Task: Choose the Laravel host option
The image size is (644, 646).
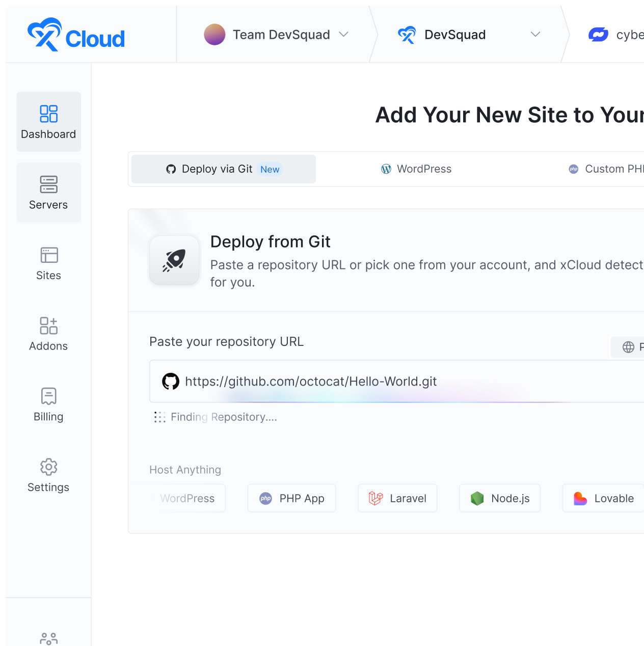Action: 398,498
